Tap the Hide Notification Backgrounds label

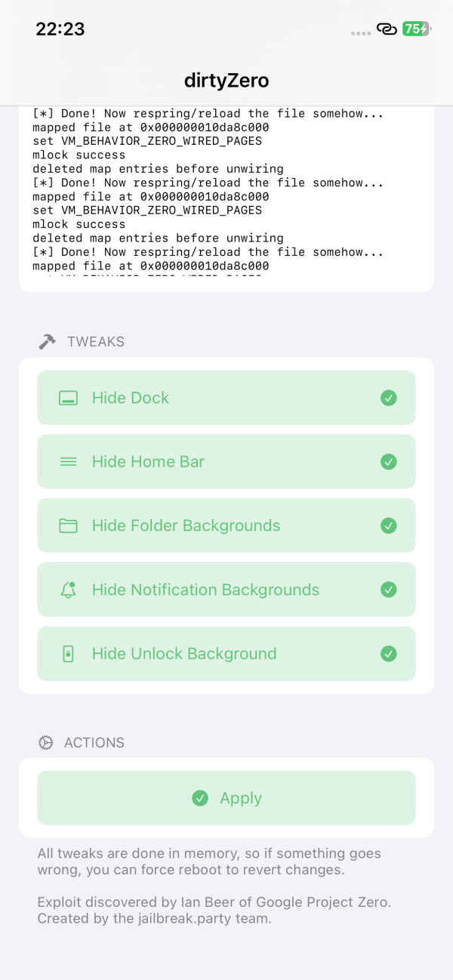pyautogui.click(x=205, y=590)
